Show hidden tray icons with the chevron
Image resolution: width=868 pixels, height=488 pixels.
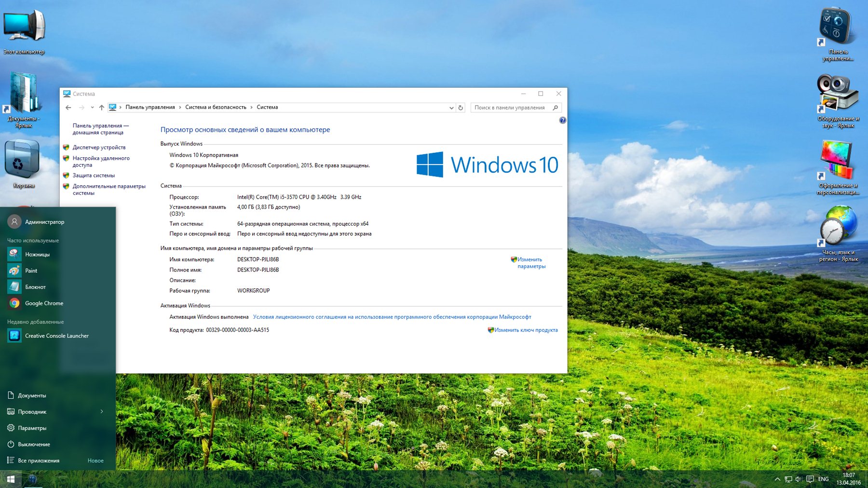point(777,479)
